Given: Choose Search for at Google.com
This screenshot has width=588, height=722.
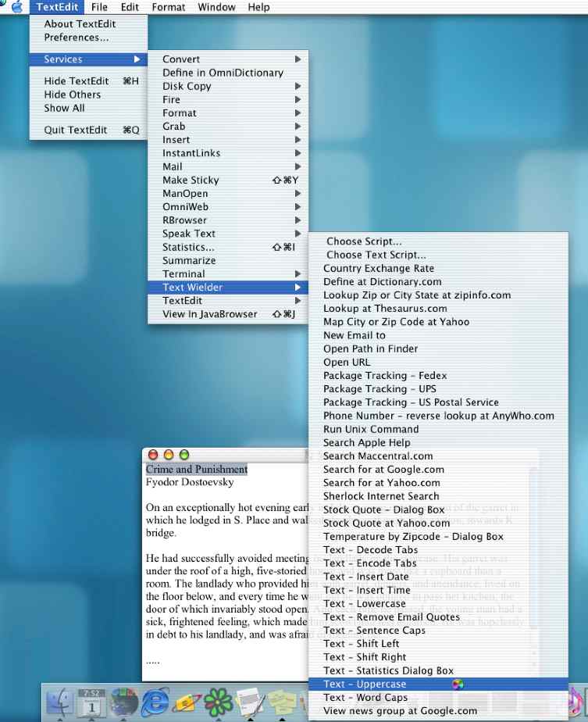Looking at the screenshot, I should click(439, 469).
